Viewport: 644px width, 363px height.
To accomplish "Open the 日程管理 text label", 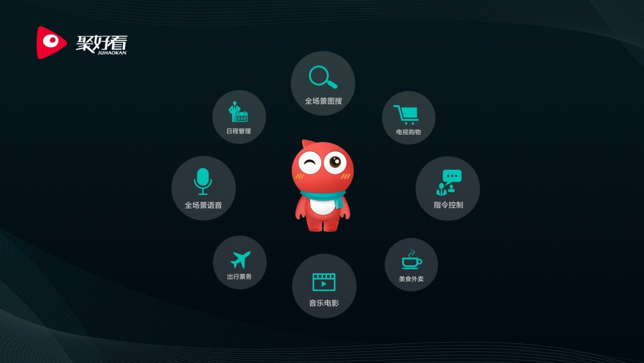I will [x=239, y=131].
